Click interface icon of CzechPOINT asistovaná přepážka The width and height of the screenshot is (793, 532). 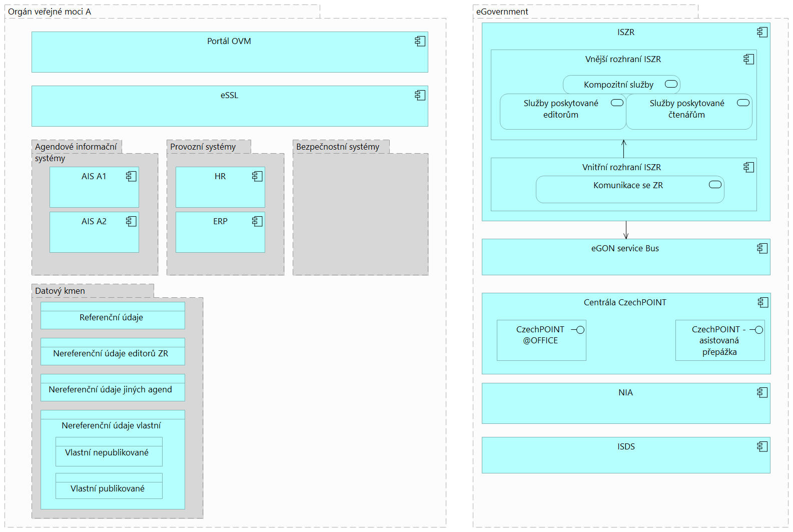[756, 330]
